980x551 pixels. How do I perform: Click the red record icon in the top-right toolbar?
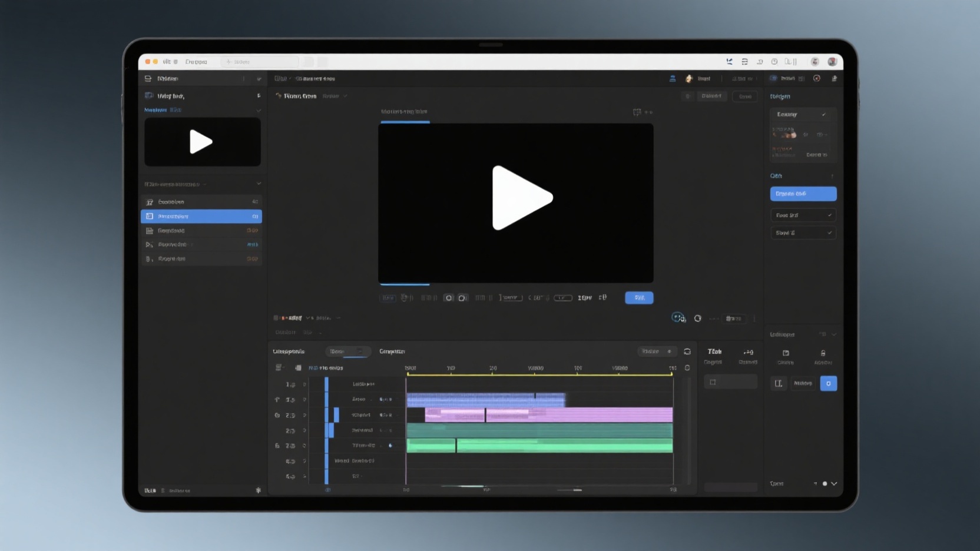pos(816,78)
